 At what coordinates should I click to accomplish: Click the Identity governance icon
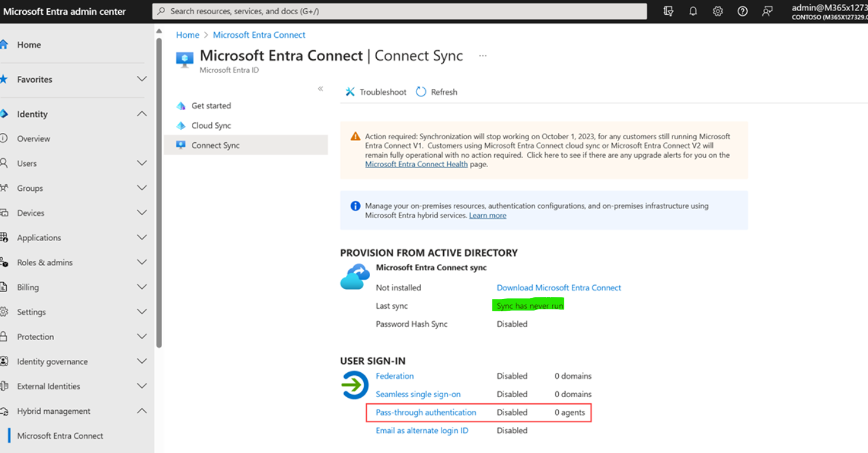4,362
